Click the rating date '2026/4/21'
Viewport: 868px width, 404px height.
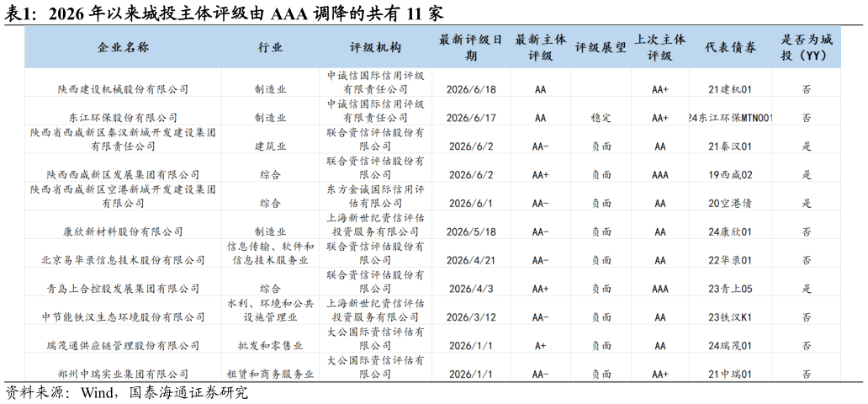(x=470, y=260)
